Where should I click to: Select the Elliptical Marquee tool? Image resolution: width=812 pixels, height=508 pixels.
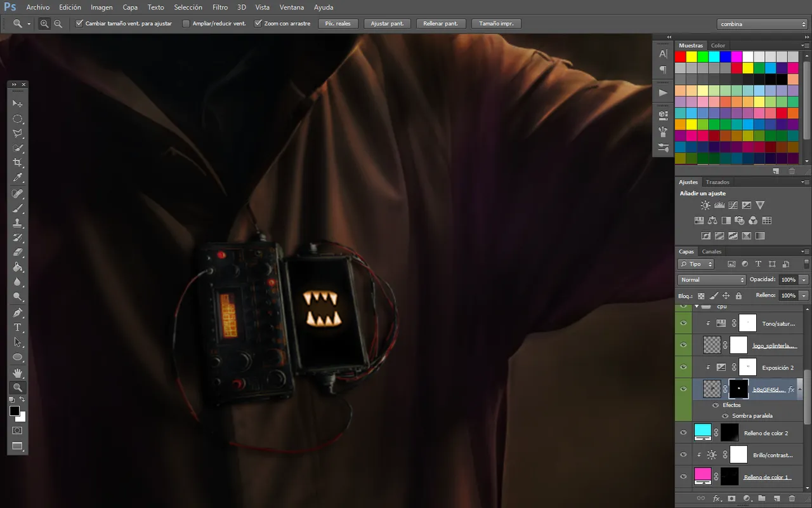coord(18,119)
